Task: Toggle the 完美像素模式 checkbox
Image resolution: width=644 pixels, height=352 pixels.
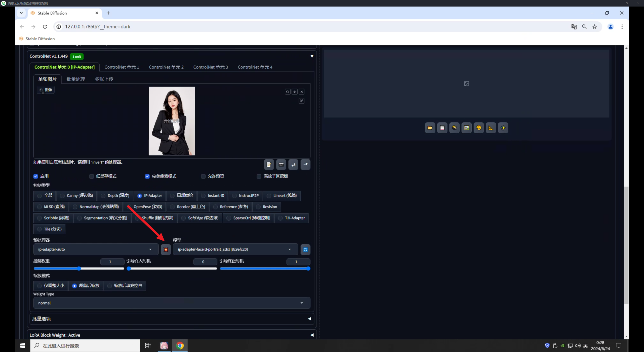Action: pos(147,176)
